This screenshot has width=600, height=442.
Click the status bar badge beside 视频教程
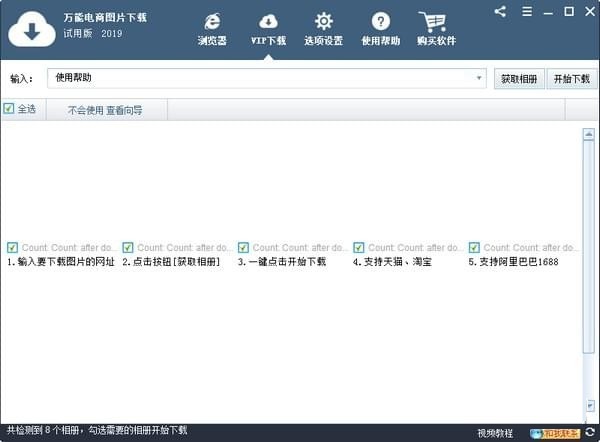point(555,433)
